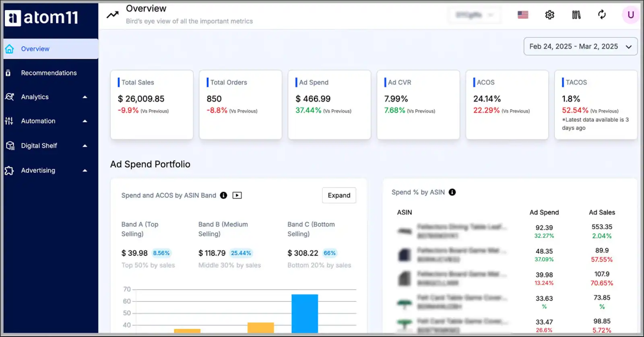Click the 107.9 ad sales value

[602, 274]
